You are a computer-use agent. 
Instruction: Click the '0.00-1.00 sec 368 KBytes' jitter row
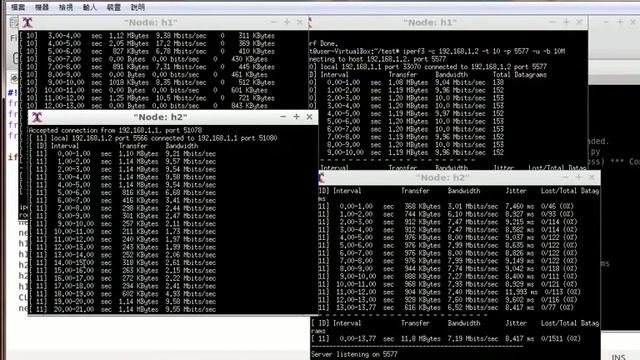click(446, 207)
